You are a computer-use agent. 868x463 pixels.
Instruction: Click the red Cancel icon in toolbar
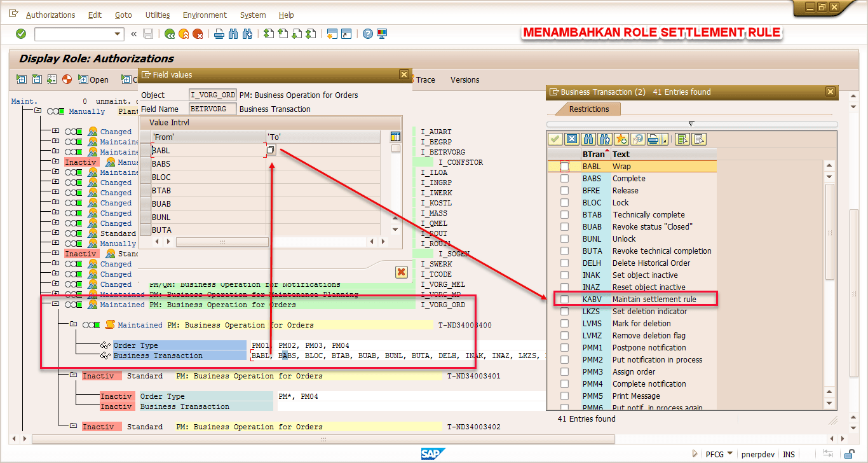(198, 34)
